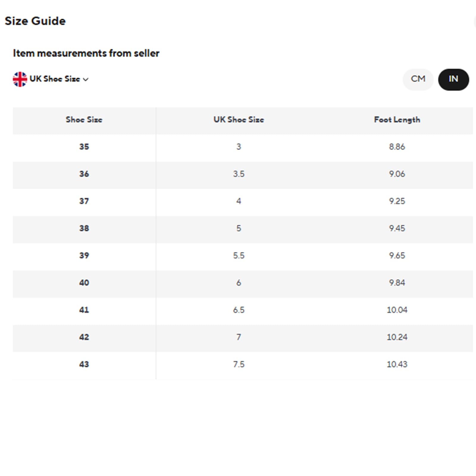Click the UK flag icon
The height and width of the screenshot is (476, 476).
20,79
